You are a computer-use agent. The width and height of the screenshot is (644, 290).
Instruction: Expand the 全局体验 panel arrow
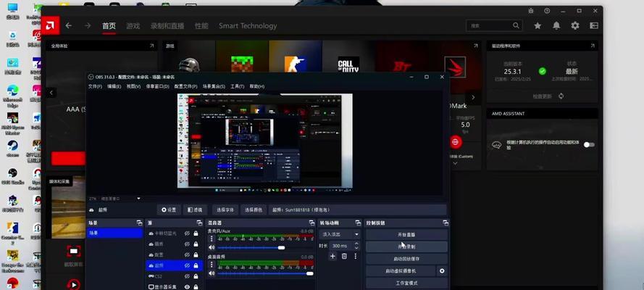(151, 46)
